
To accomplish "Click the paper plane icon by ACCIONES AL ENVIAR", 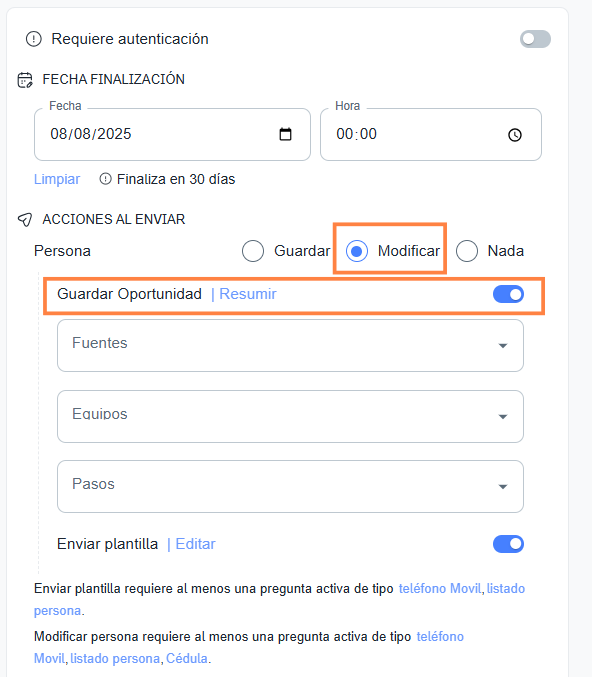I will coord(25,219).
